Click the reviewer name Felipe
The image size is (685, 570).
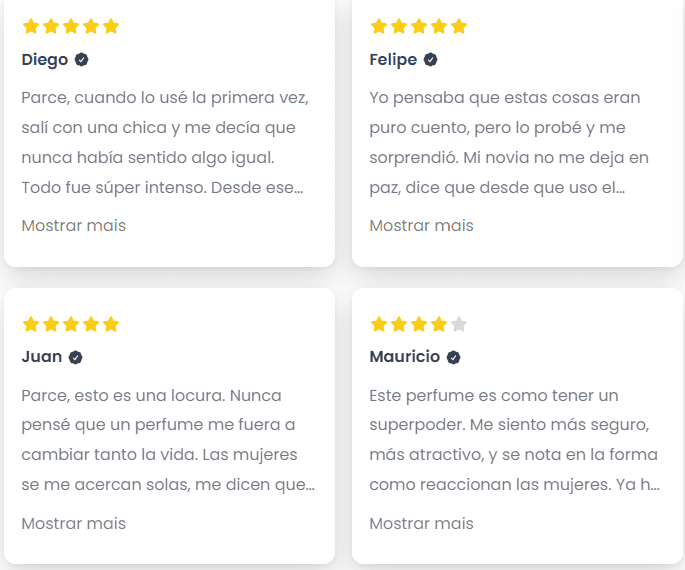[393, 60]
